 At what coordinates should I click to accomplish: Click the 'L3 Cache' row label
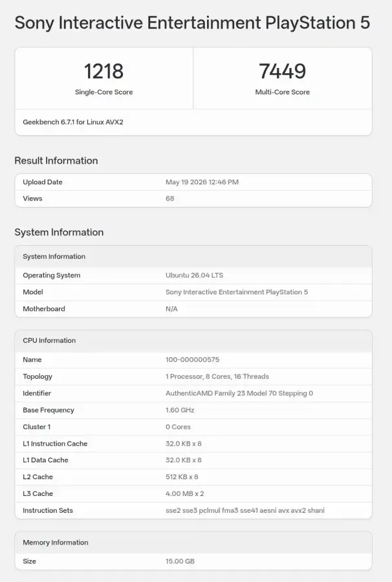tap(38, 493)
